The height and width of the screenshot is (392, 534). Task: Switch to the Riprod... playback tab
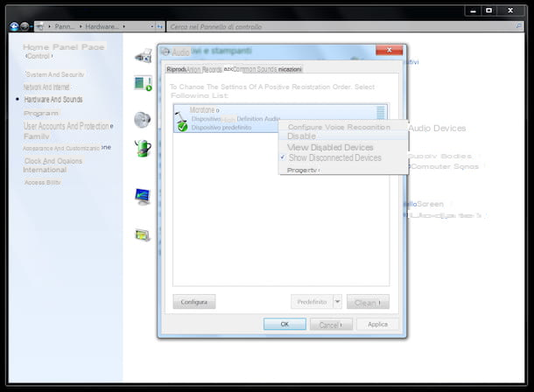[x=177, y=69]
